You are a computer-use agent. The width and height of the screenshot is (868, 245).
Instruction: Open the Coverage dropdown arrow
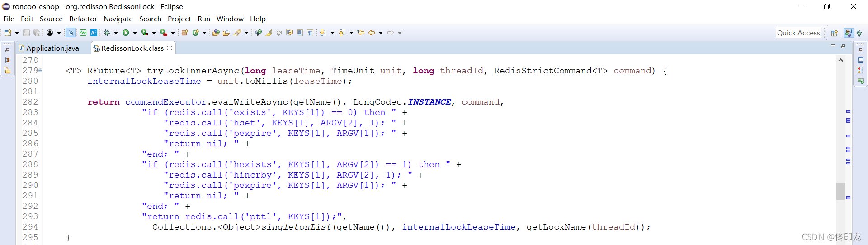pos(154,33)
